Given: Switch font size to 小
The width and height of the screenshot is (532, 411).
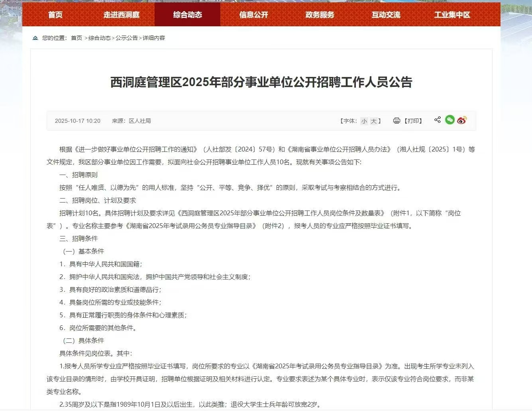Looking at the screenshot, I should coord(364,121).
